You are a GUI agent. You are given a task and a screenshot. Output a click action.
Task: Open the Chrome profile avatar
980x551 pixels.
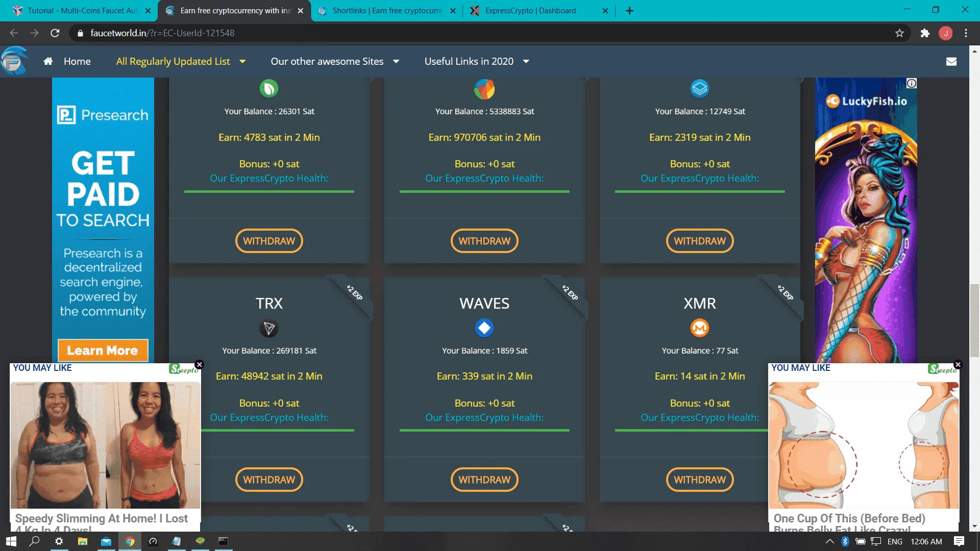point(945,33)
